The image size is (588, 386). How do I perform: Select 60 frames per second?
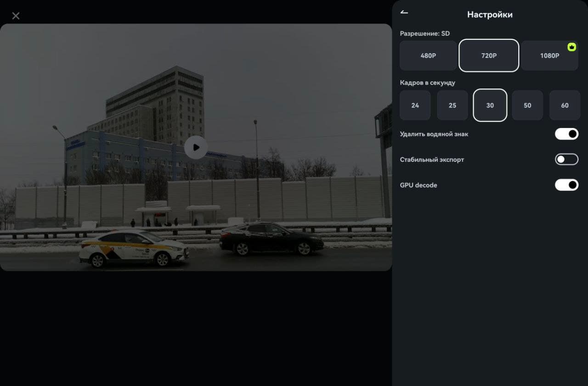click(x=565, y=105)
